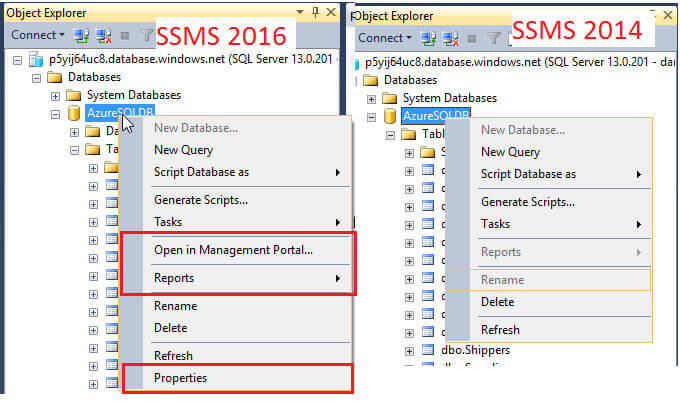This screenshot has height=401, width=680.
Task: Open Script Database as submenu in SSMS 2016
Action: pos(236,172)
